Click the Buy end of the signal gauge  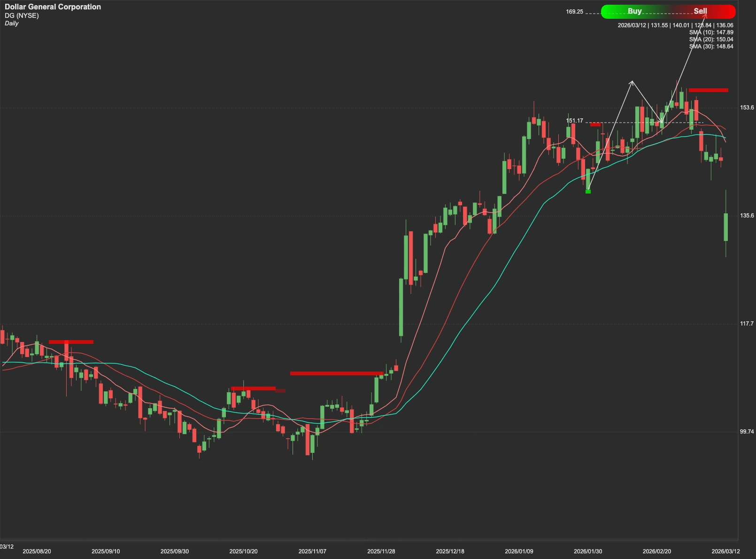(x=634, y=11)
